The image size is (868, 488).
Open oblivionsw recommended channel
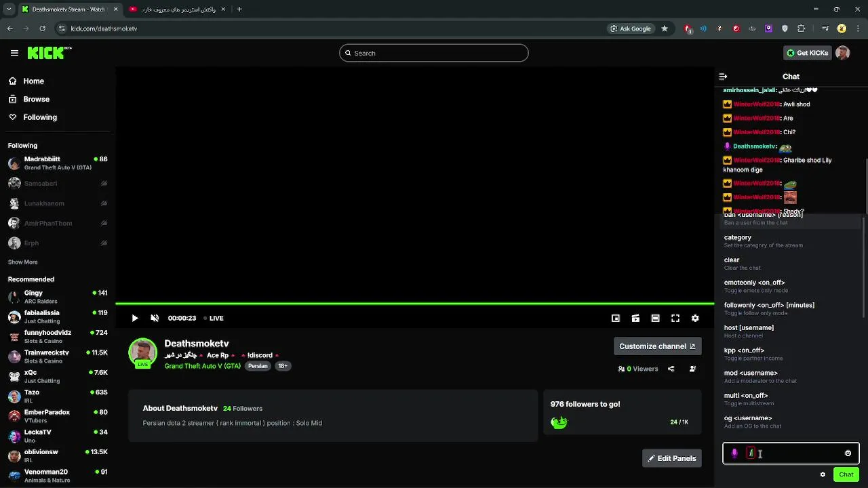(x=58, y=455)
